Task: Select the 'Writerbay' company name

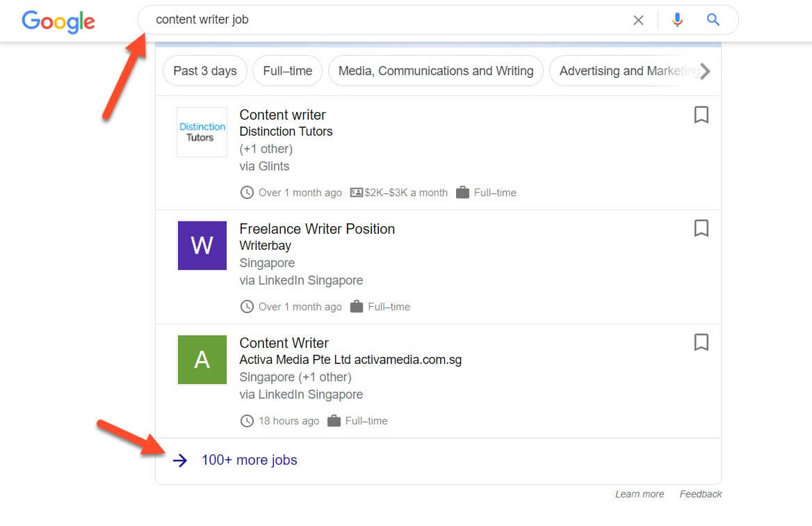Action: coord(265,246)
